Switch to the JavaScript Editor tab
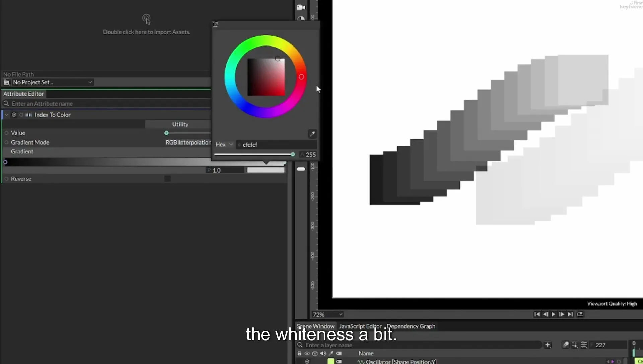 [360, 326]
